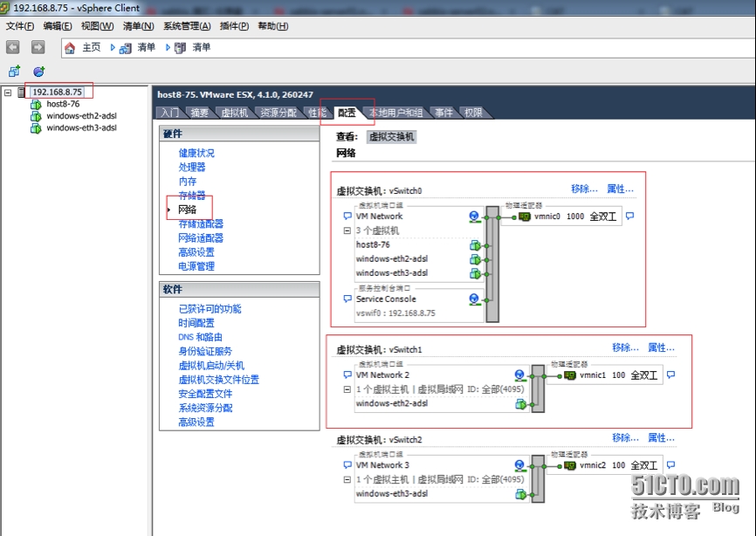This screenshot has height=536, width=756.
Task: Switch to the 入门 tab
Action: tap(169, 113)
